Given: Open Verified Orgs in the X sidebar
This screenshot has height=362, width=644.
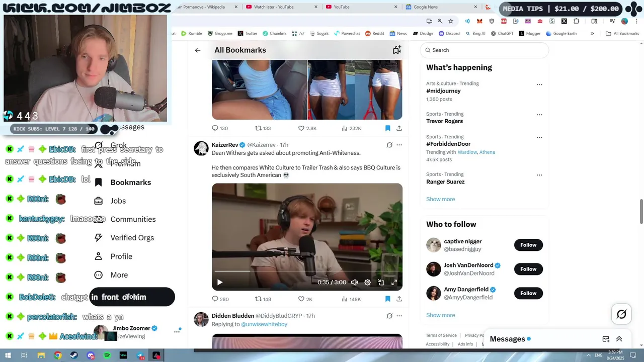Looking at the screenshot, I should [124, 238].
